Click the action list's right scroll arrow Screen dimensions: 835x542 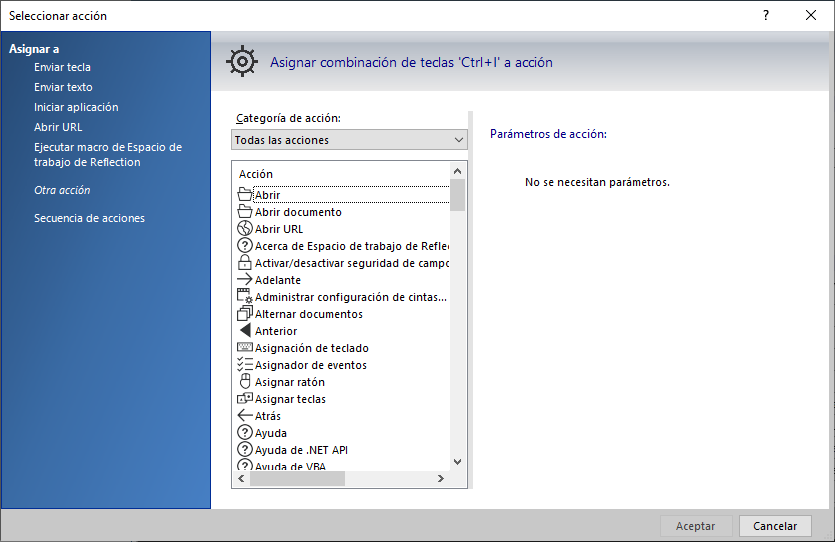pos(440,479)
